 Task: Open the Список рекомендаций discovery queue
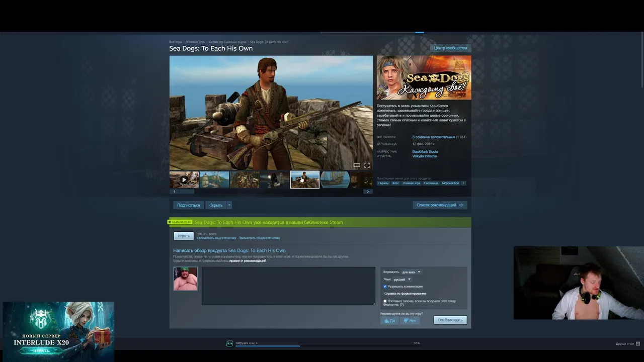click(x=440, y=205)
